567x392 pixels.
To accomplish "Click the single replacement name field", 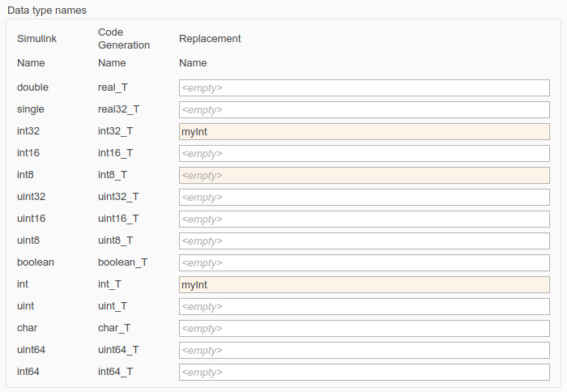I will (x=364, y=109).
